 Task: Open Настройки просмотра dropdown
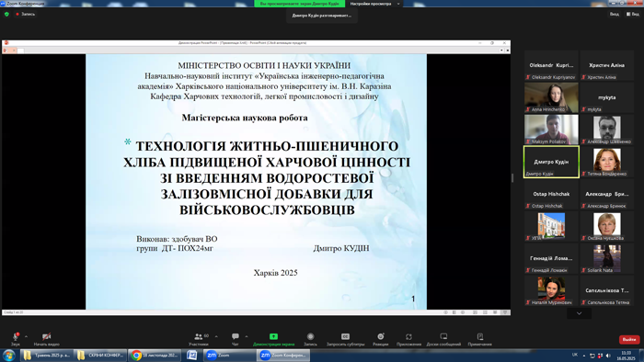click(374, 4)
